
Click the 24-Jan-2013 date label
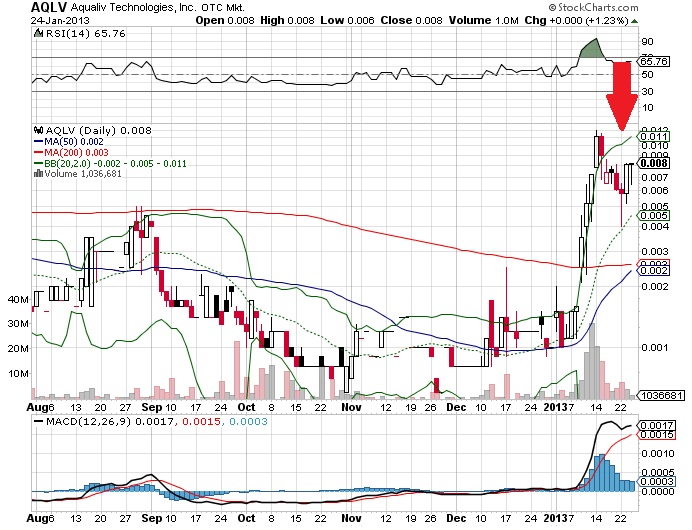click(60, 21)
